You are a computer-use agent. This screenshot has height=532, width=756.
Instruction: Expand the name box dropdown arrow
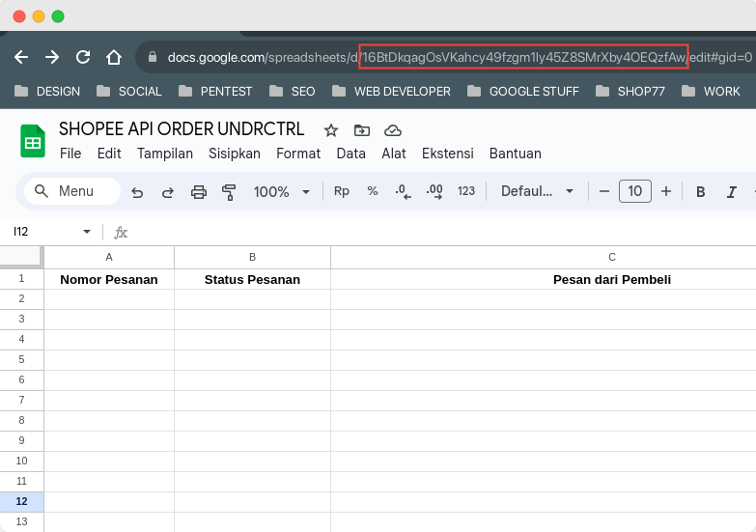pos(87,232)
